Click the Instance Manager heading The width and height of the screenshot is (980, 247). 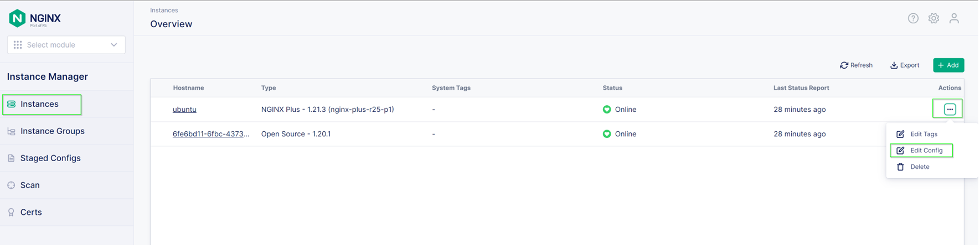(48, 77)
